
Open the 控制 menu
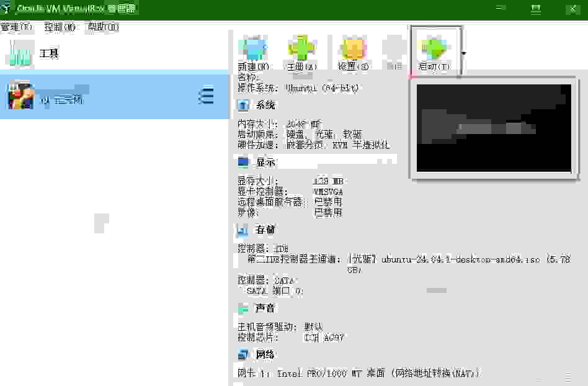tap(60, 27)
